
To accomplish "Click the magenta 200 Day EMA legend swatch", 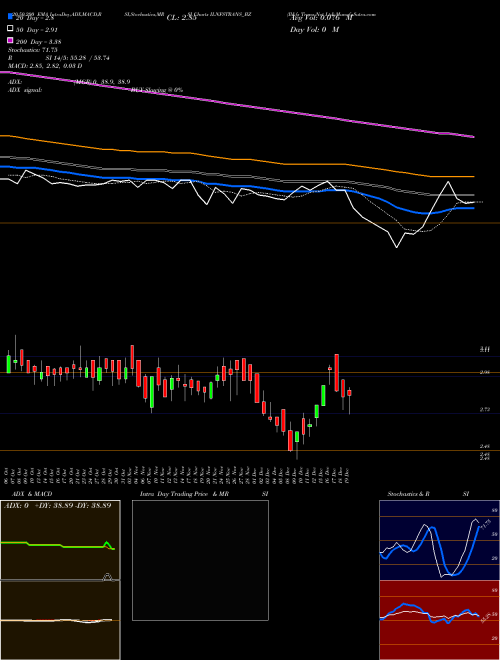I will pyautogui.click(x=10, y=41).
